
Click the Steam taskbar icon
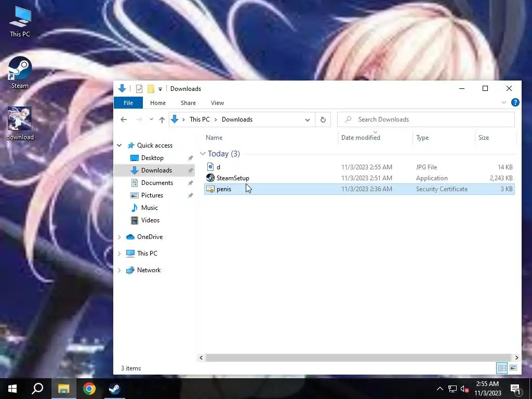115,389
